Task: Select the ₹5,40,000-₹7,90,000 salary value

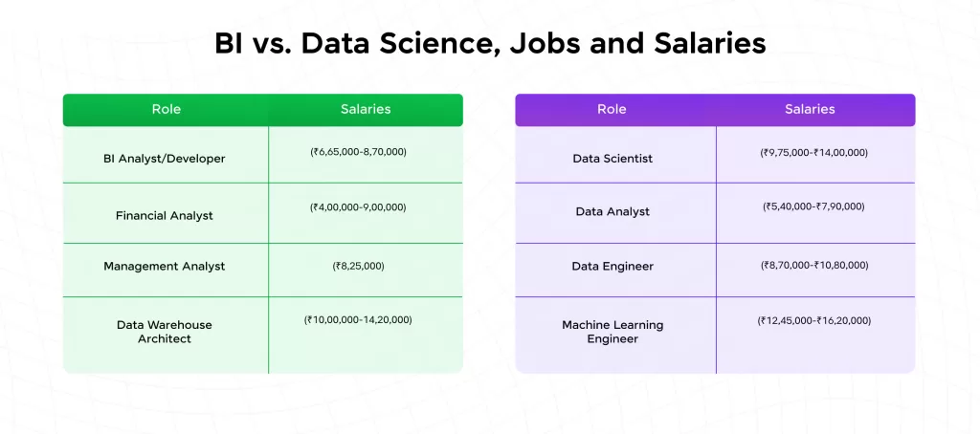Action: pos(813,206)
